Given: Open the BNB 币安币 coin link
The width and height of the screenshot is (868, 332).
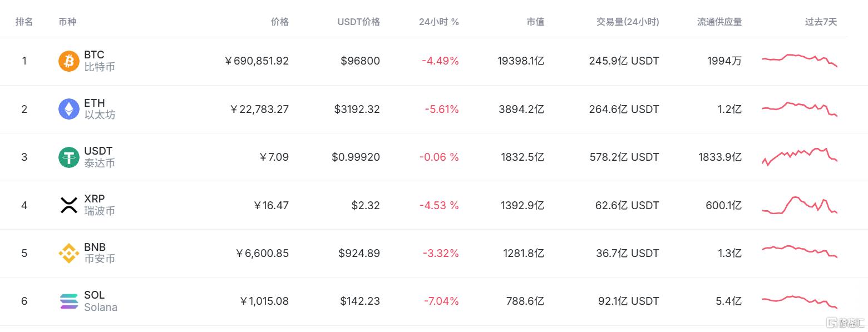Looking at the screenshot, I should [100, 253].
